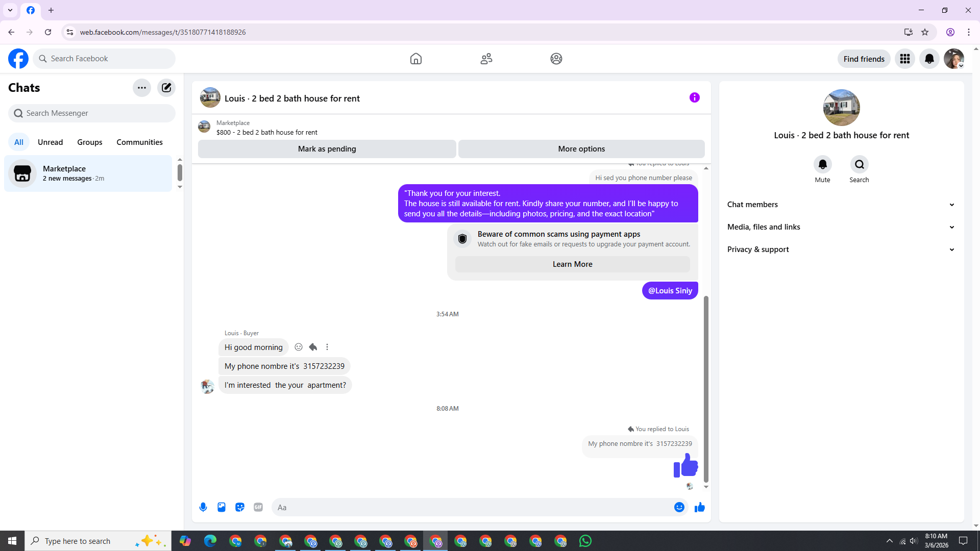
Task: Switch to the Unread chats tab
Action: [50, 142]
